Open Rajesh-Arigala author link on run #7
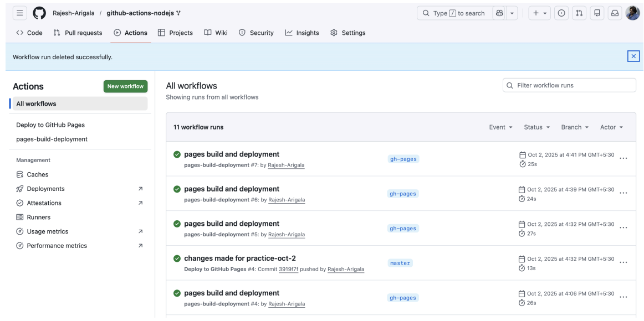644x321 pixels. click(x=287, y=165)
